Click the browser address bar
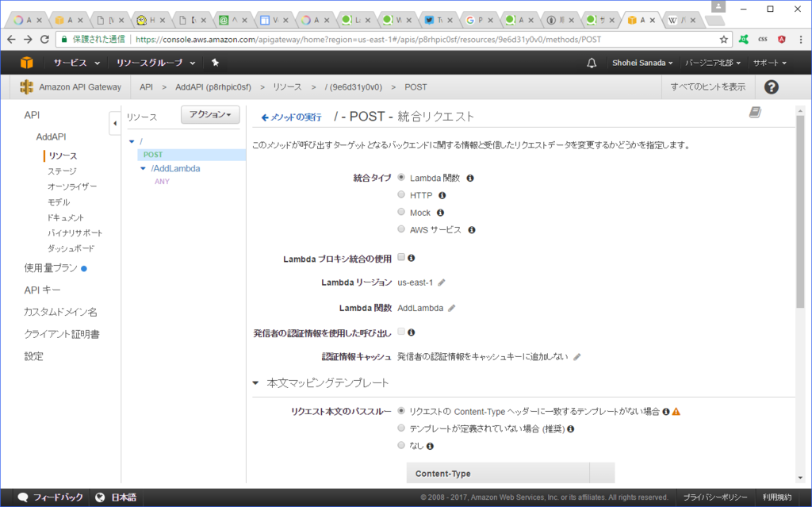Viewport: 812px width, 507px height. pos(317,36)
